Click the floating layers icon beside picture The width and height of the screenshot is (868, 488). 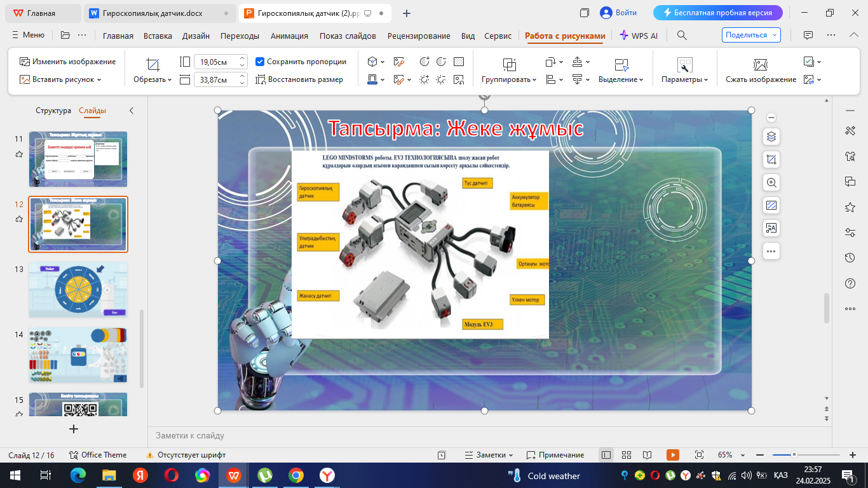(771, 137)
